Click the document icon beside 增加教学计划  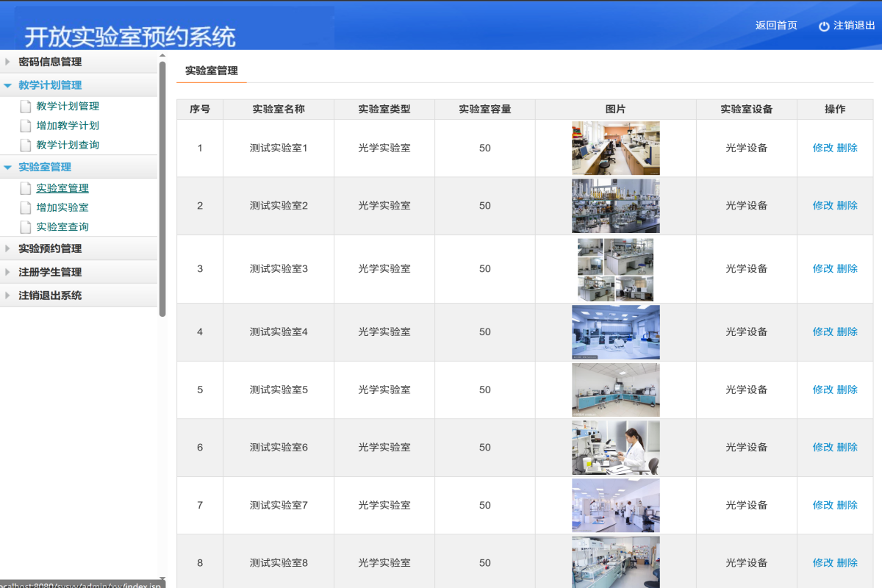25,125
